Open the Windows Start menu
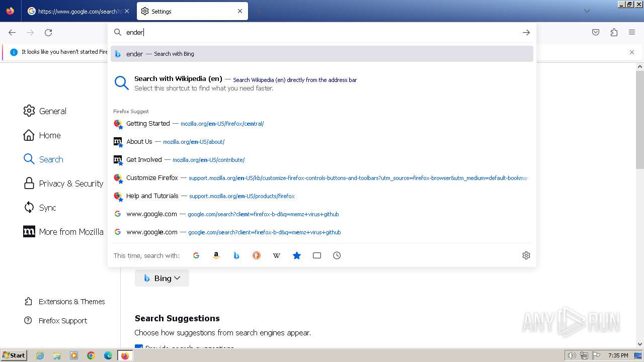Image resolution: width=644 pixels, height=362 pixels. coord(14,355)
